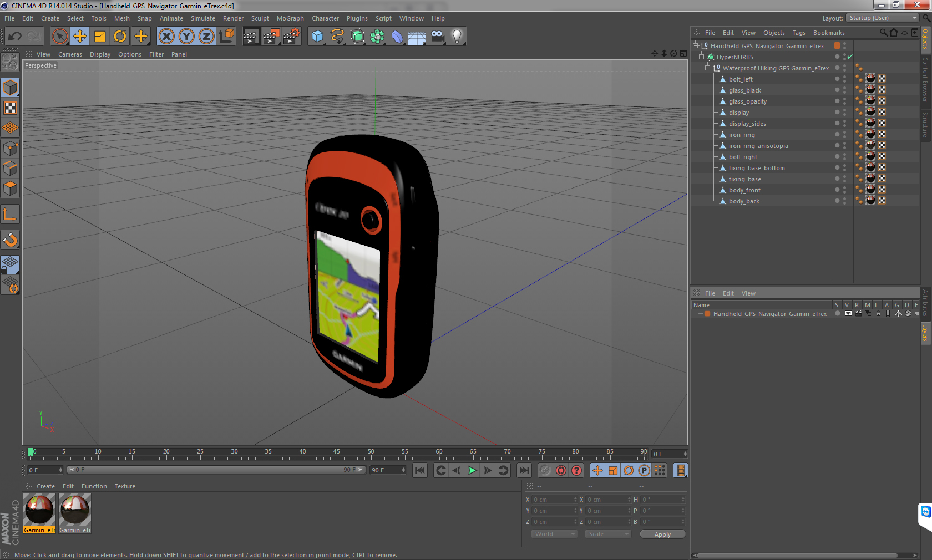
Task: Toggle layer view eye for Handheld_GPS_Navigator layer
Action: pos(848,314)
